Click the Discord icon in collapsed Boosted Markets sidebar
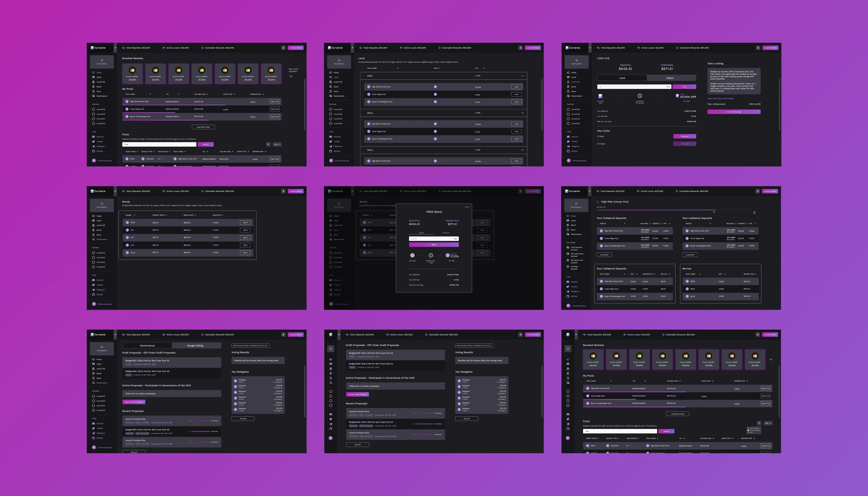Image resolution: width=868 pixels, height=496 pixels. click(568, 414)
